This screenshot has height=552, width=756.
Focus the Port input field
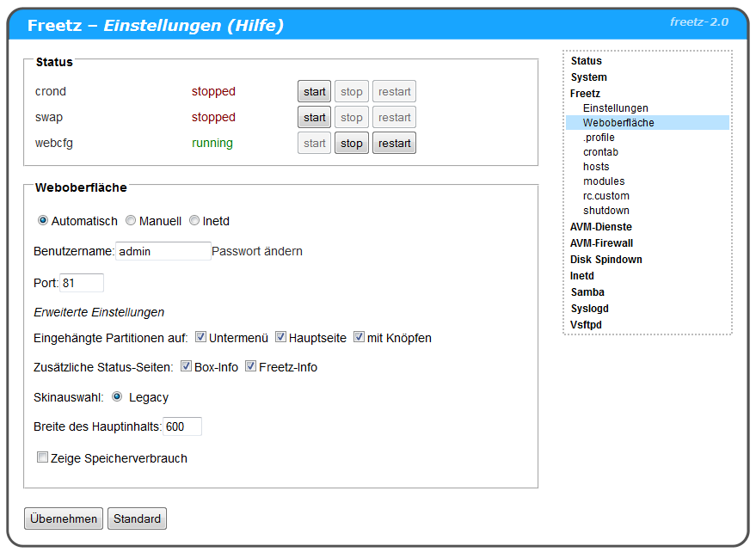click(x=81, y=282)
